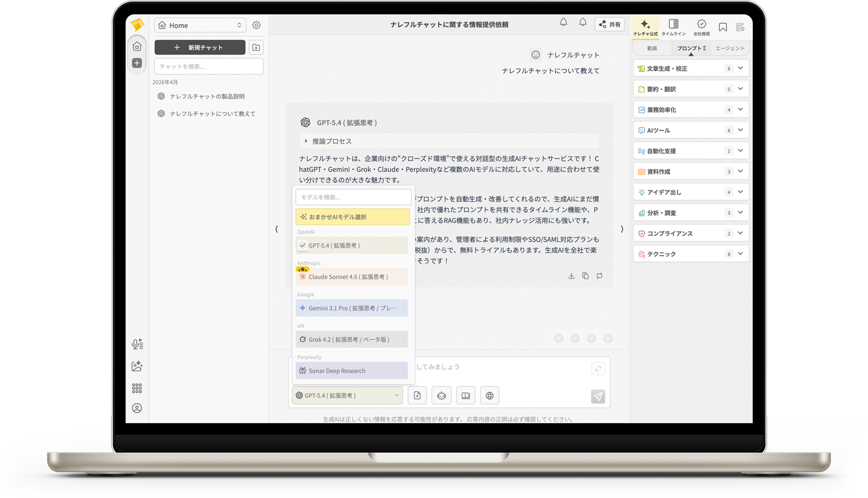
Task: Open the Home workspace dropdown
Action: click(200, 25)
